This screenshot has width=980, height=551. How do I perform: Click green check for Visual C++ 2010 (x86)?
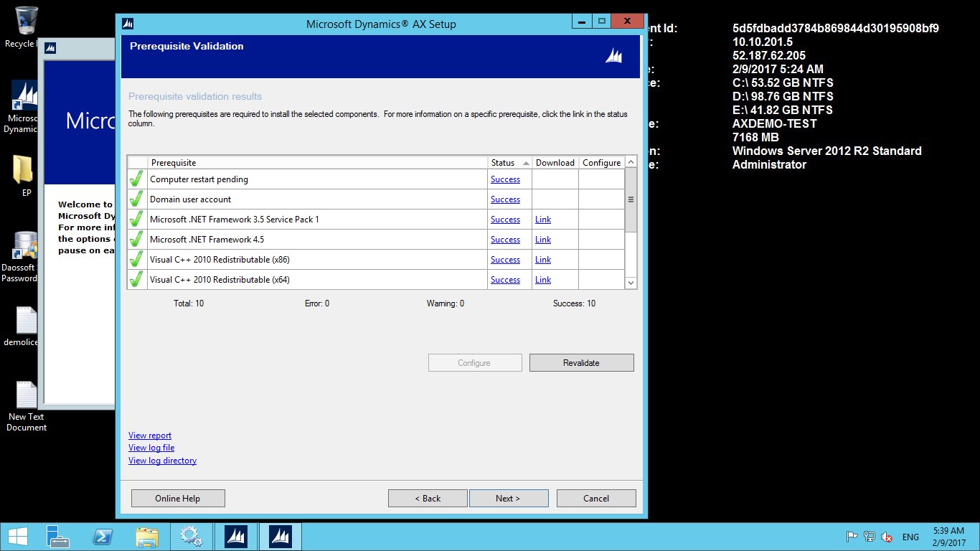tap(136, 260)
